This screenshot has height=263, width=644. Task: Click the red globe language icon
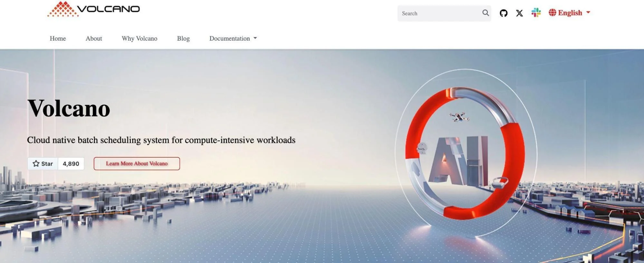(552, 13)
